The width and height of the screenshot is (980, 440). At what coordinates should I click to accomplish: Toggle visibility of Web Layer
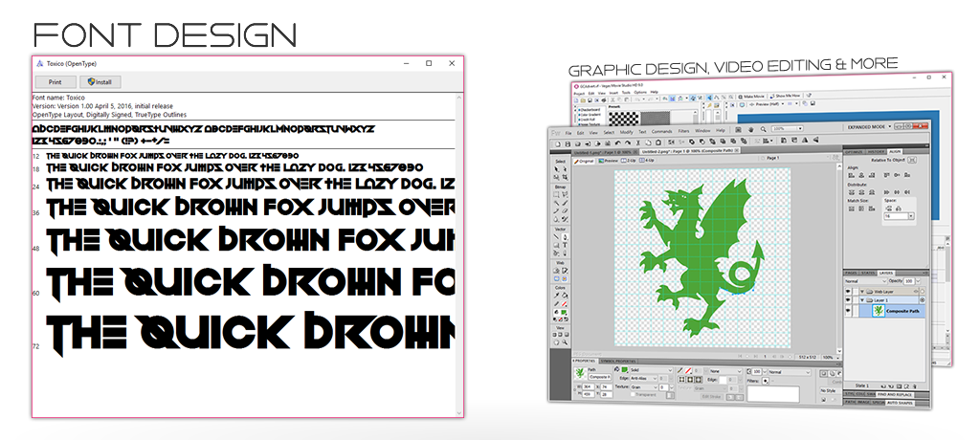point(848,291)
